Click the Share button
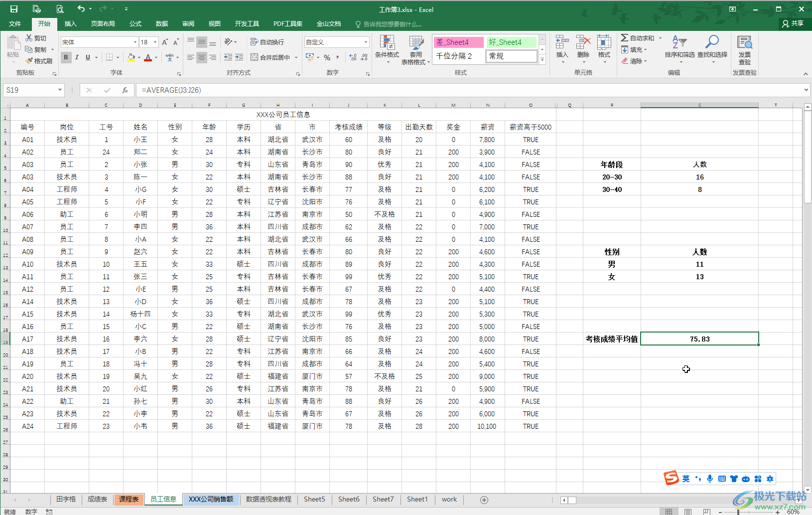The image size is (812, 515). click(793, 23)
